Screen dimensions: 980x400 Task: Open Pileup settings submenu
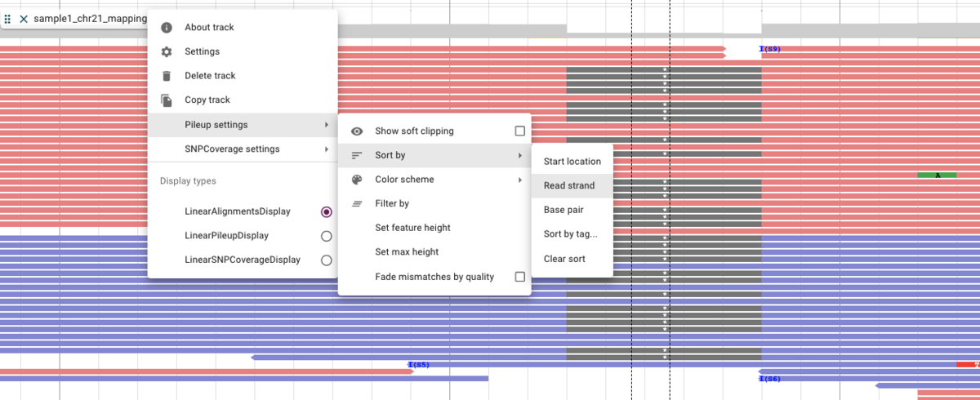coord(243,125)
